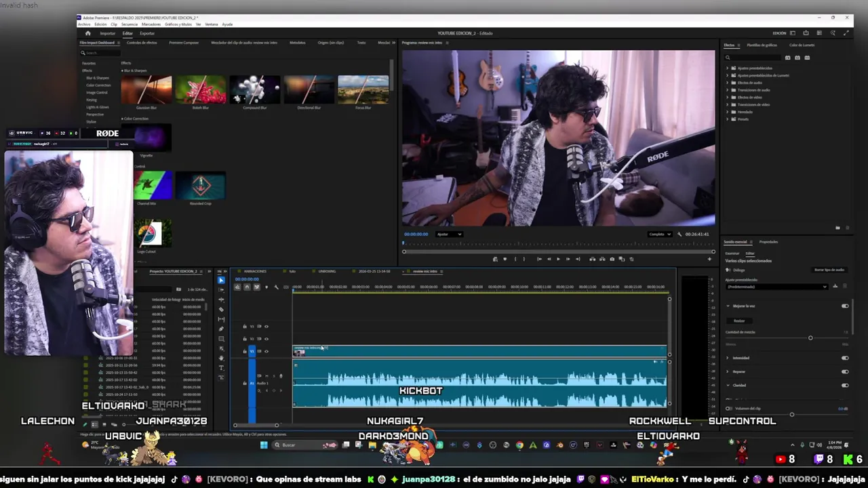Click the Borrar tipo de audio button

click(829, 270)
